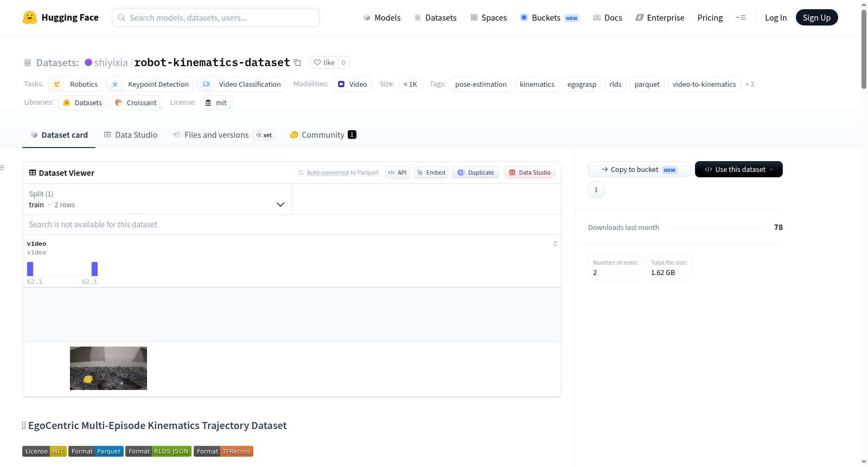The image size is (868, 467).
Task: Click the Hugging Face logo icon
Action: (x=30, y=17)
